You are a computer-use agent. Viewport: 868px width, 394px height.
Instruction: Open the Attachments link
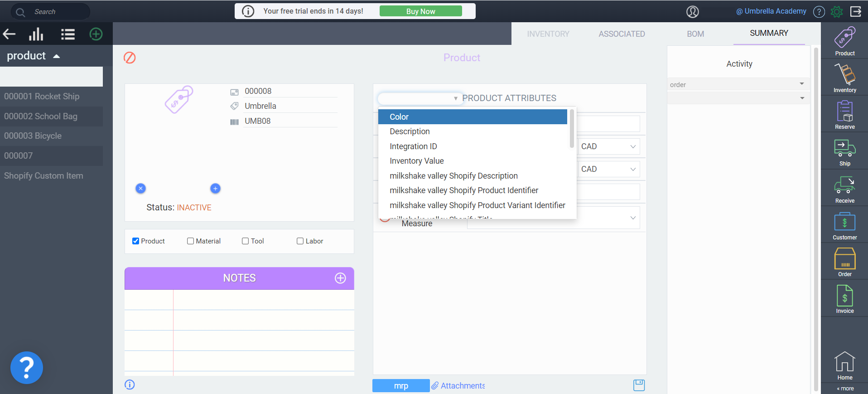click(458, 386)
